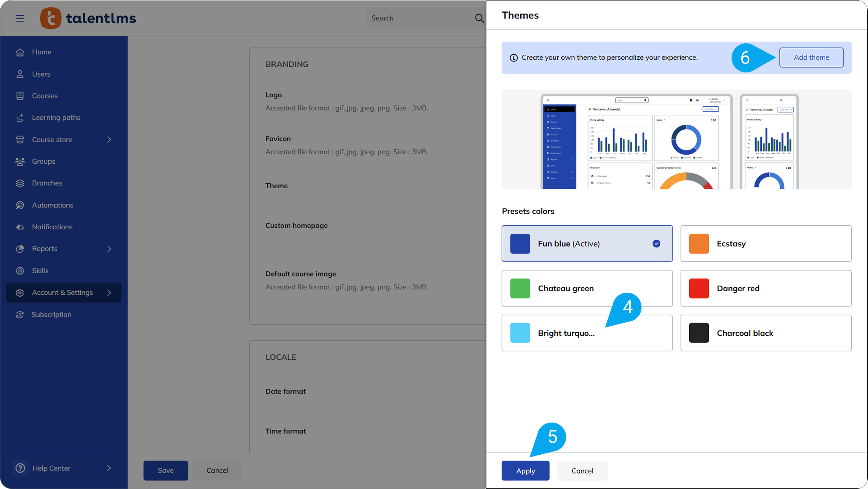Image resolution: width=868 pixels, height=489 pixels.
Task: Apply the selected theme
Action: pos(525,471)
